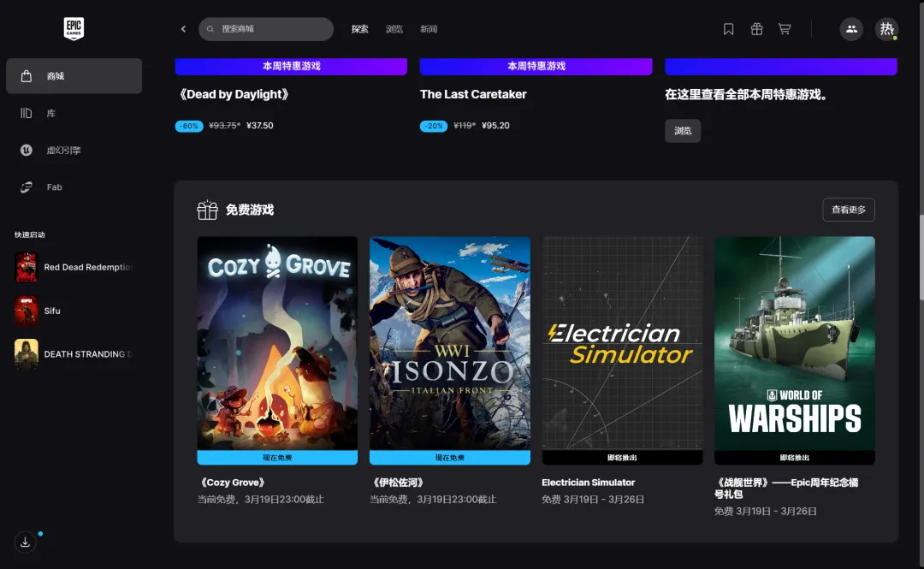Open the wishlist bookmark icon
This screenshot has width=924, height=569.
(x=728, y=29)
